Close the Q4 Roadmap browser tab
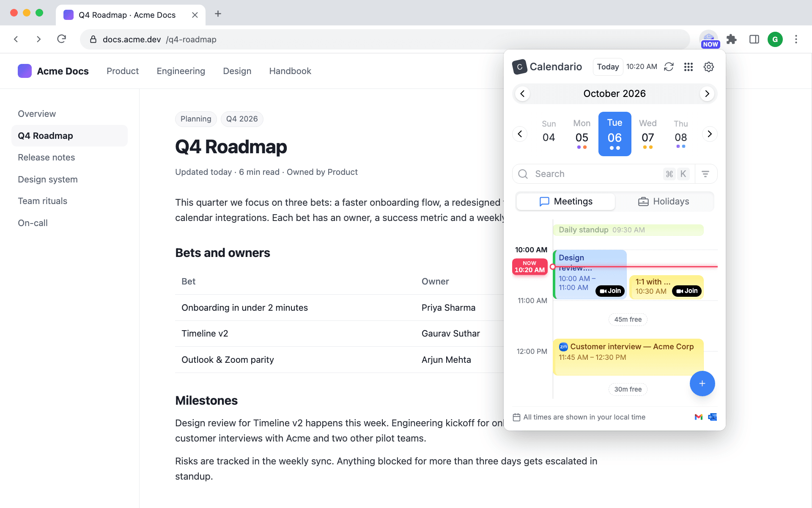The image size is (812, 508). [x=195, y=15]
